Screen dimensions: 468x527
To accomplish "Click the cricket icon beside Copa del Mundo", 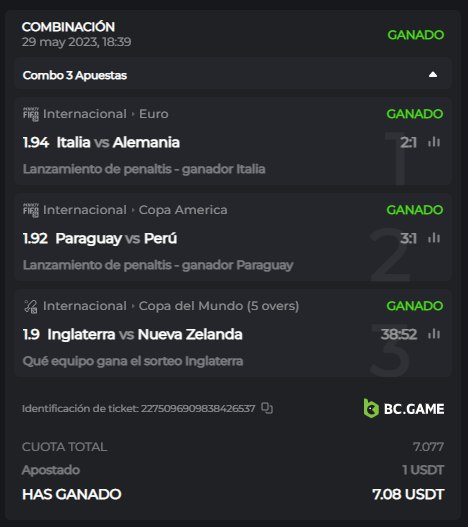I will point(31,307).
